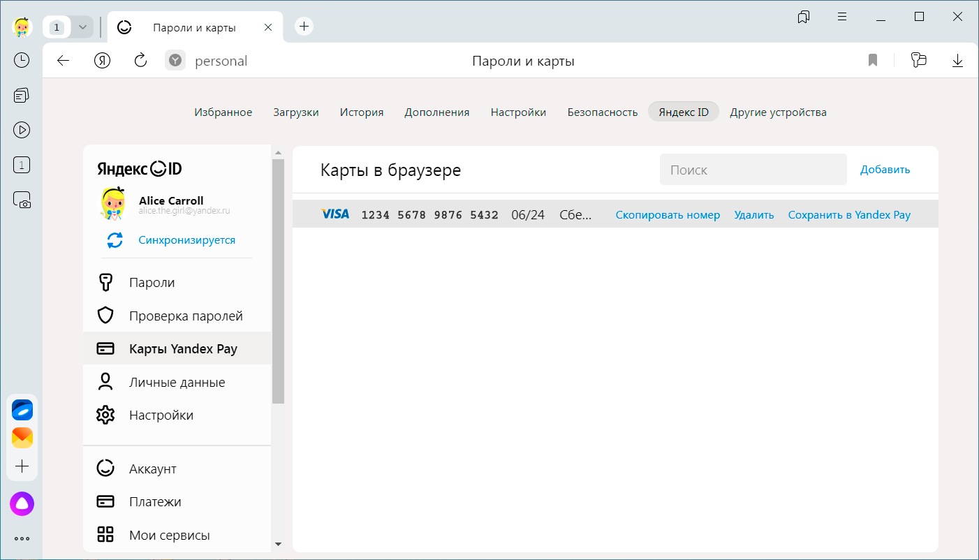Click the address bar showing personal

[221, 61]
